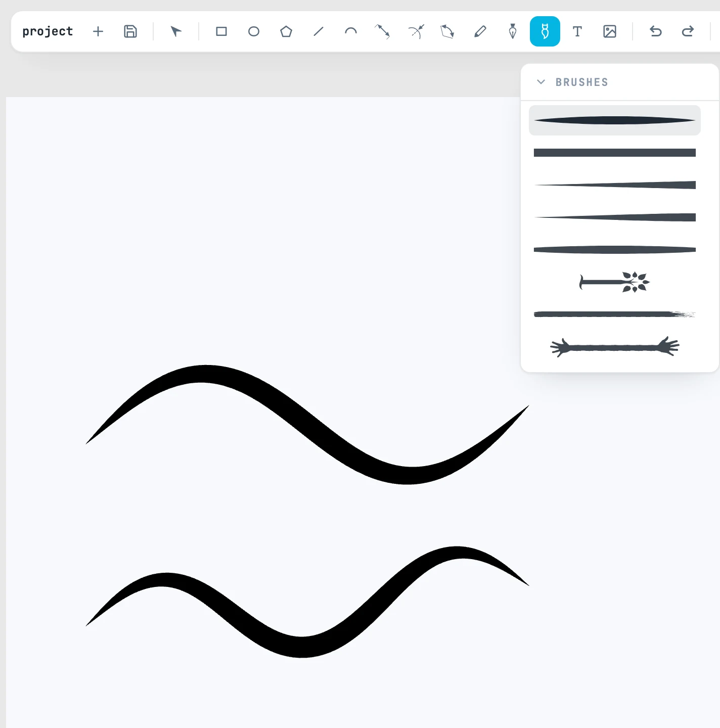Click the project name label
This screenshot has height=728, width=720.
pos(48,31)
